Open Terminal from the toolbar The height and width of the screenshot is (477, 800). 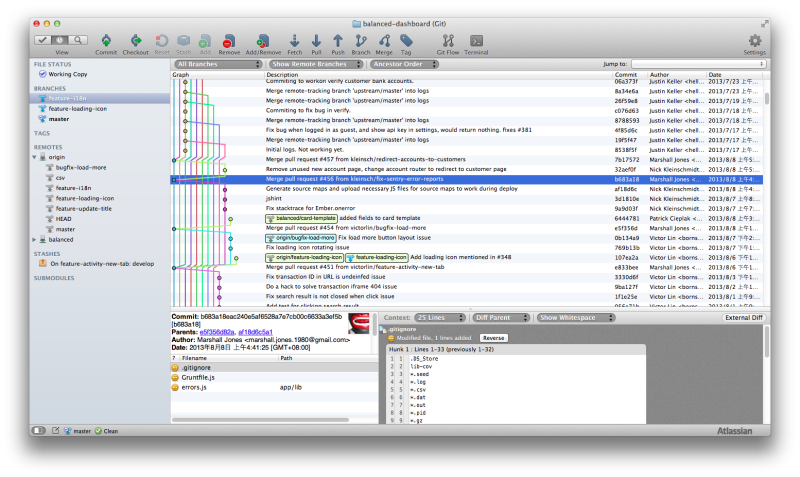477,41
